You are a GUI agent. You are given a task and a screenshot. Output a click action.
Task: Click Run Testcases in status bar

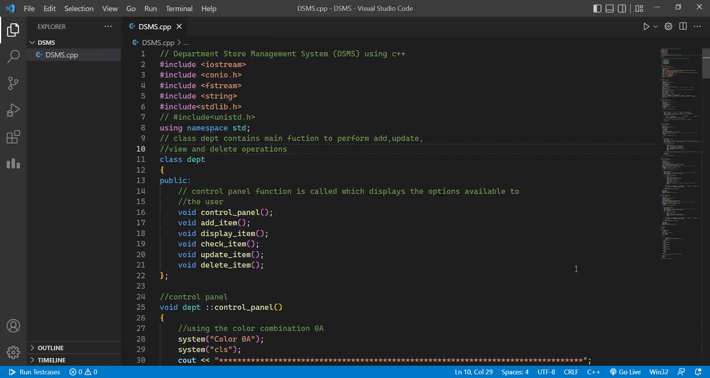pos(34,372)
